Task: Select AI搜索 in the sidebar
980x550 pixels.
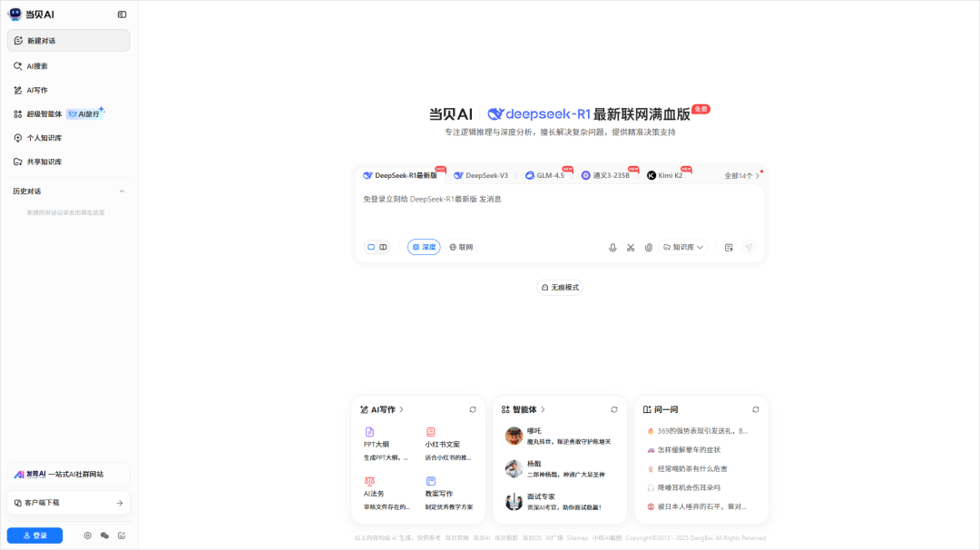Action: tap(38, 65)
